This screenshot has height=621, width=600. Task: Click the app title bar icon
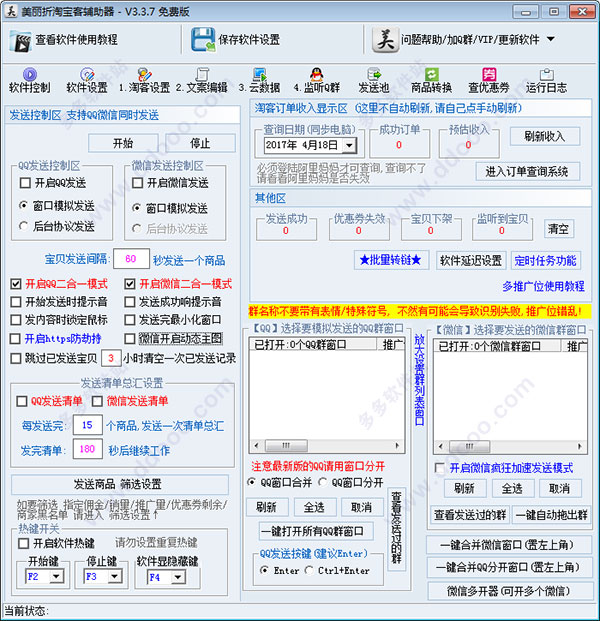tap(11, 11)
